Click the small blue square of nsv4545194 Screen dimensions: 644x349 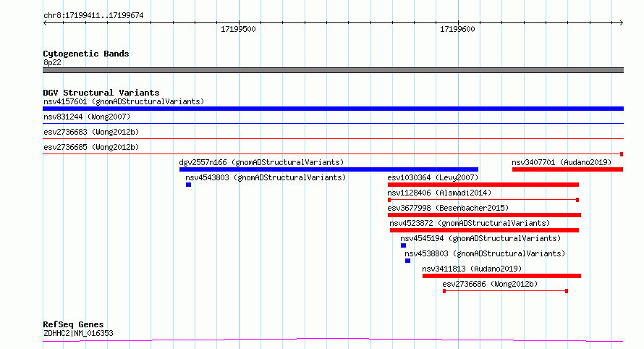tap(403, 245)
